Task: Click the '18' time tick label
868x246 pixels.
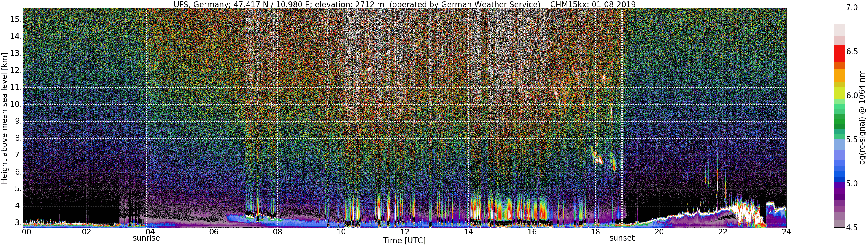Action: tap(595, 232)
